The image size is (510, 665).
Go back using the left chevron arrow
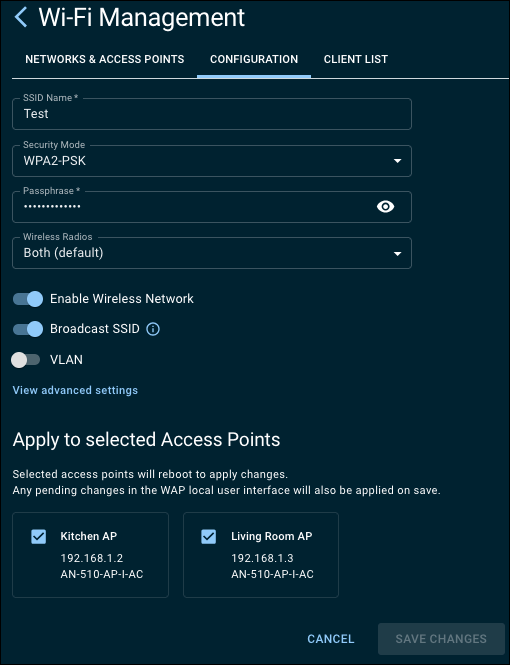tap(20, 17)
